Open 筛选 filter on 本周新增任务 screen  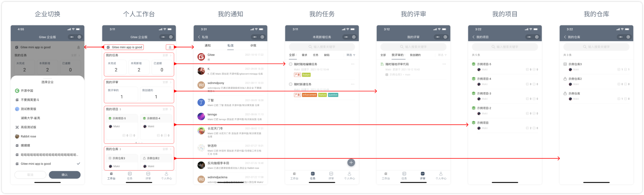coord(351,55)
